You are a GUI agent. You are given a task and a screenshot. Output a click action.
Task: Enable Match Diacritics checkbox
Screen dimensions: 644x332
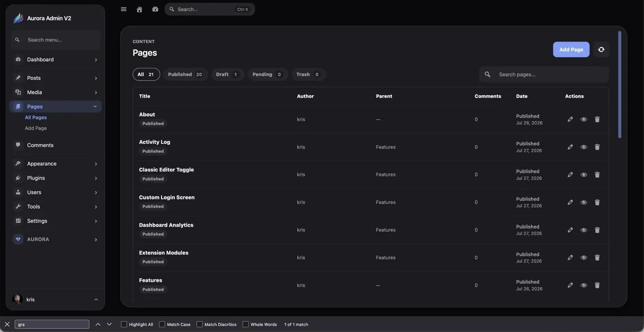tap(199, 324)
